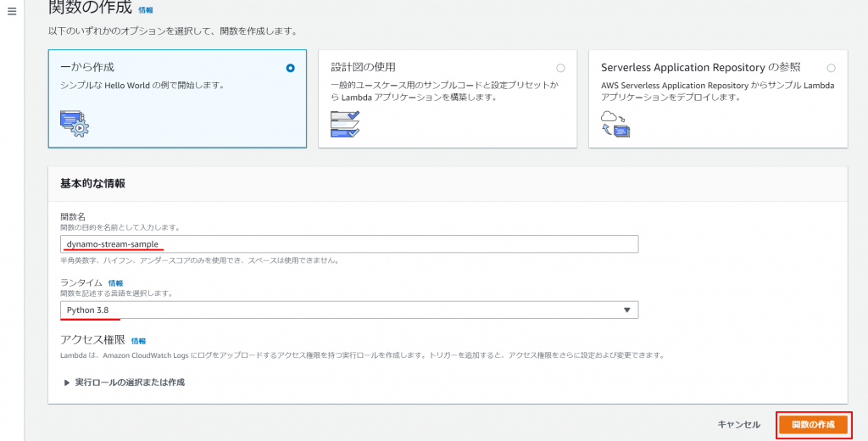The image size is (868, 441).
Task: Click the 設計図の使用 checklist icon
Action: coord(345,124)
